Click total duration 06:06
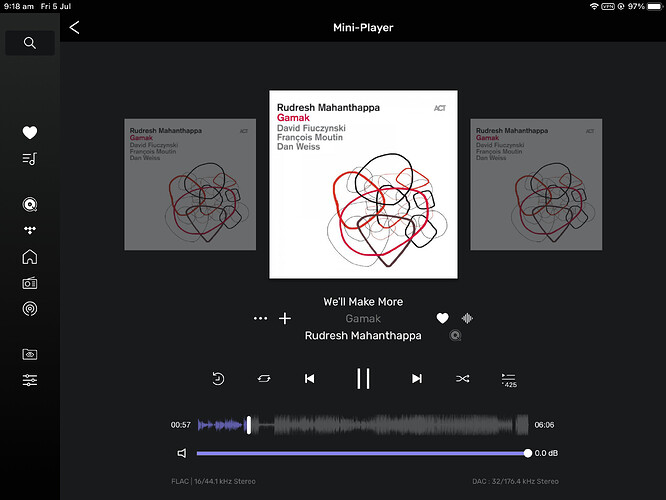Image resolution: width=666 pixels, height=500 pixels. coord(544,425)
